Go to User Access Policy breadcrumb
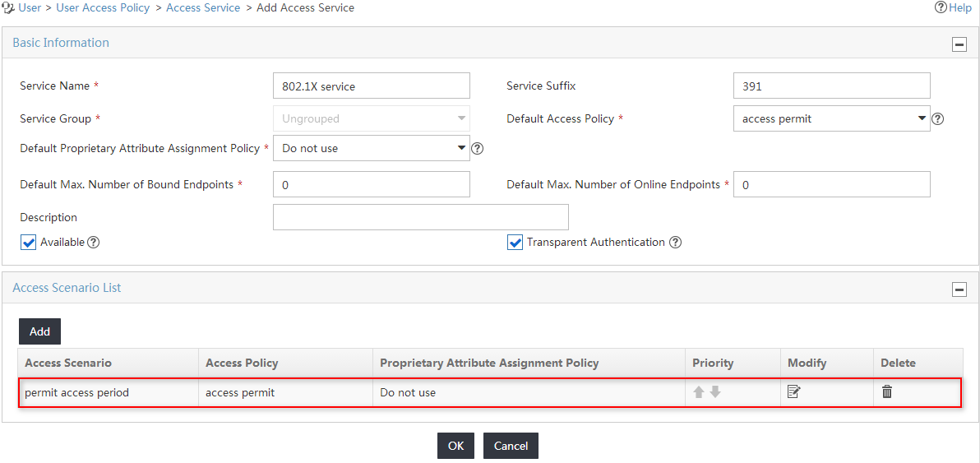Screen dimensions: 980x463 point(103,8)
